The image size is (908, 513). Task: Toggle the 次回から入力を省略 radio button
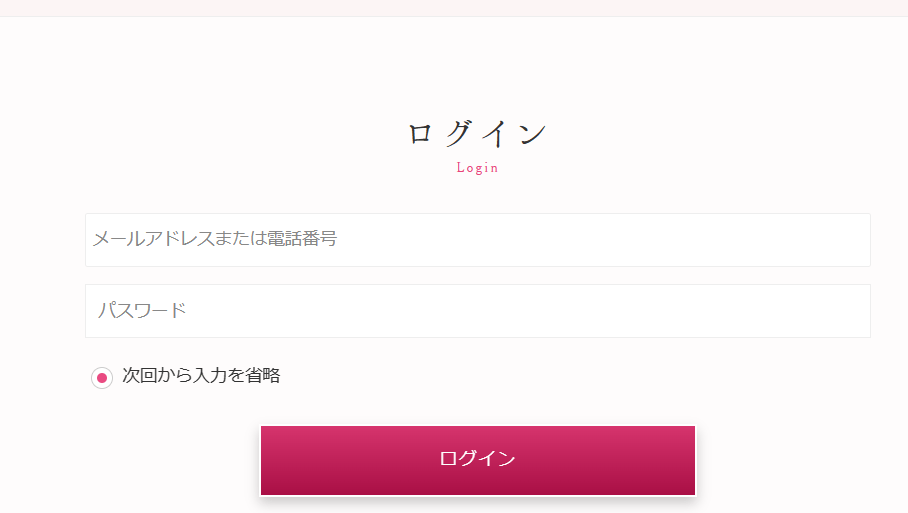[101, 378]
